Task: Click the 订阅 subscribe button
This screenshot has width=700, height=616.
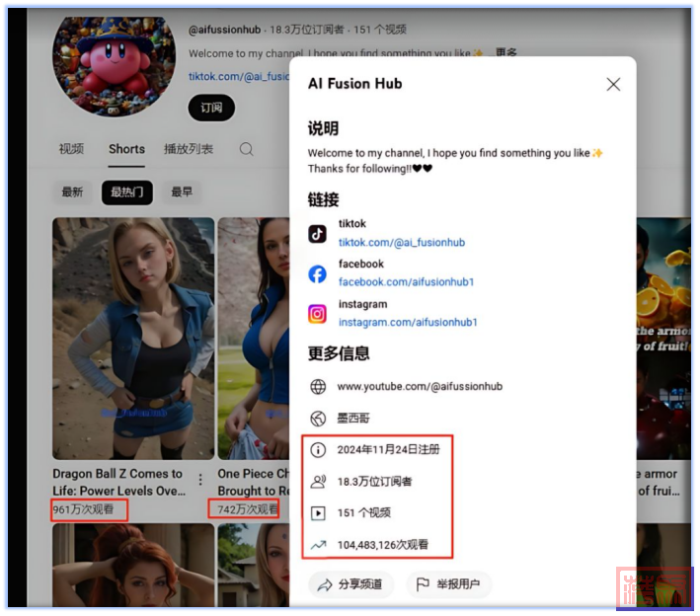Action: click(211, 108)
